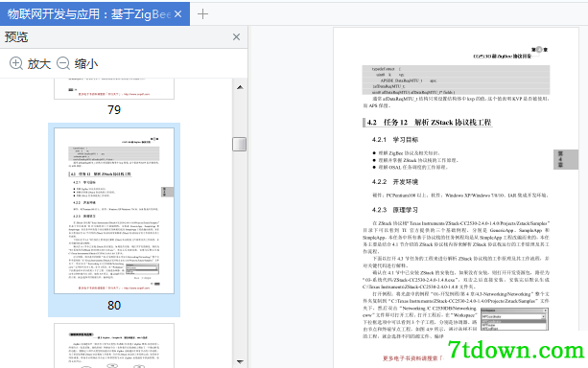The image size is (588, 368).
Task: Click the page number label 79
Action: 114,109
